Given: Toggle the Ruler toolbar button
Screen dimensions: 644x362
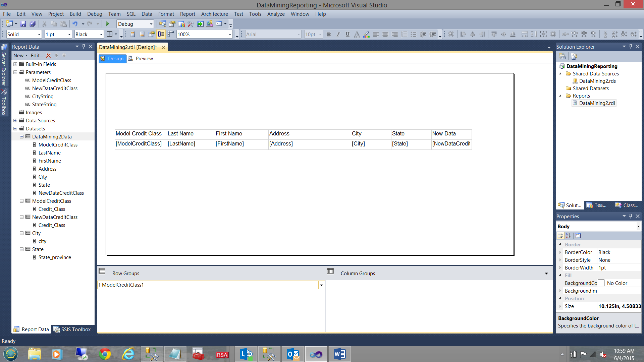Looking at the screenshot, I should coord(171,34).
